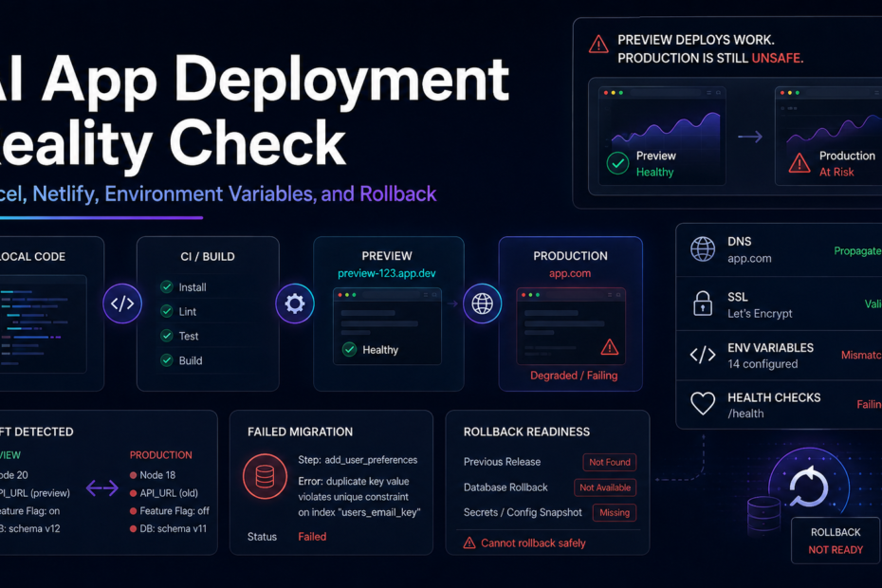
Task: Click the Cannot rollback safely message
Action: 533,543
